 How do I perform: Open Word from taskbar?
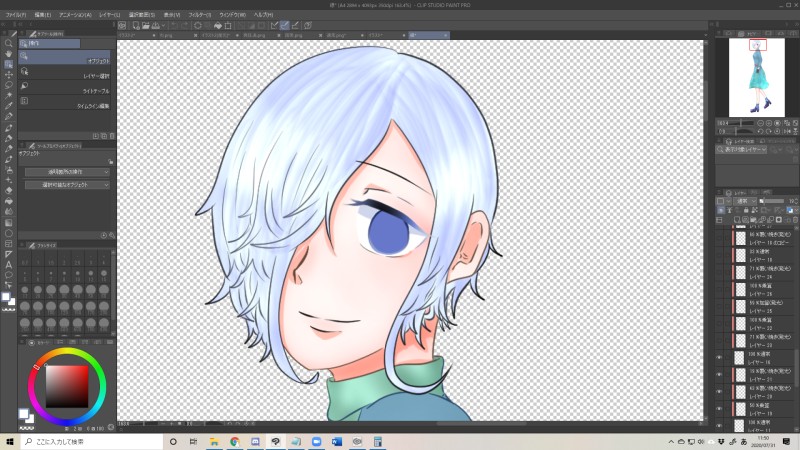pos(337,441)
